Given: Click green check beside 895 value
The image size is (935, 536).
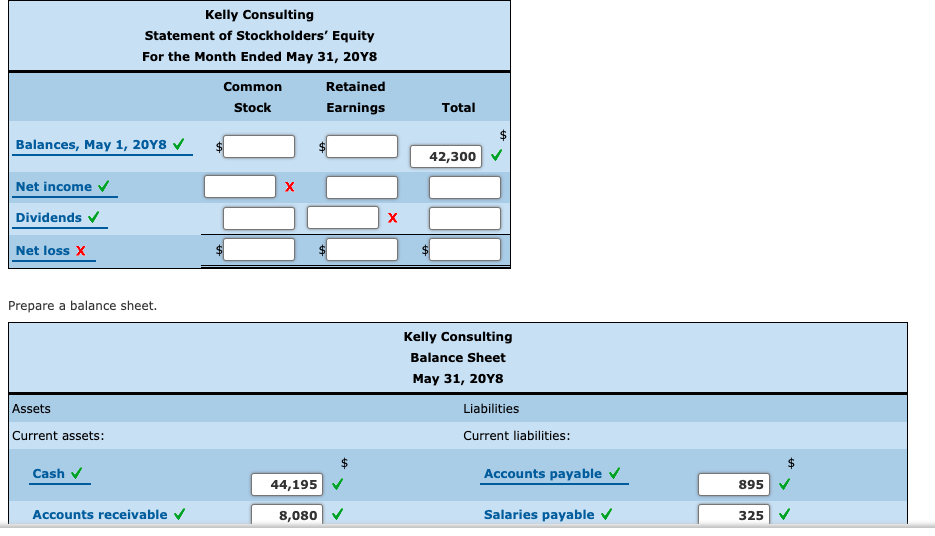Looking at the screenshot, I should click(x=785, y=484).
